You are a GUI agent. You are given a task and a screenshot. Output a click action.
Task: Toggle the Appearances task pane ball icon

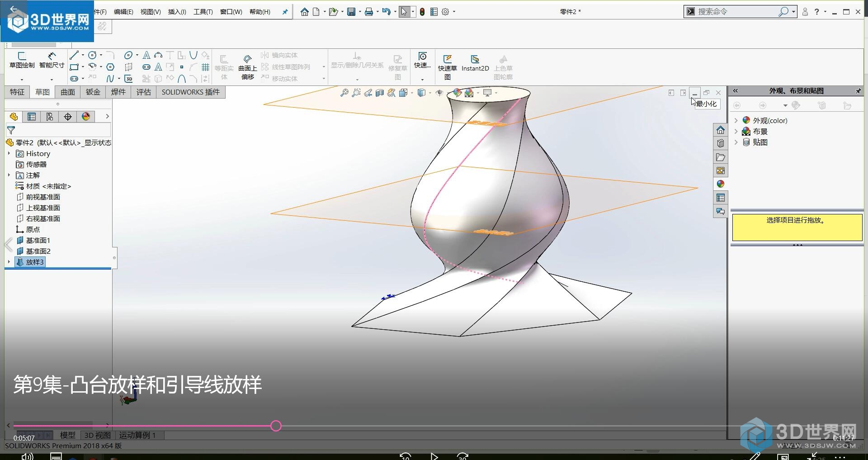(721, 184)
